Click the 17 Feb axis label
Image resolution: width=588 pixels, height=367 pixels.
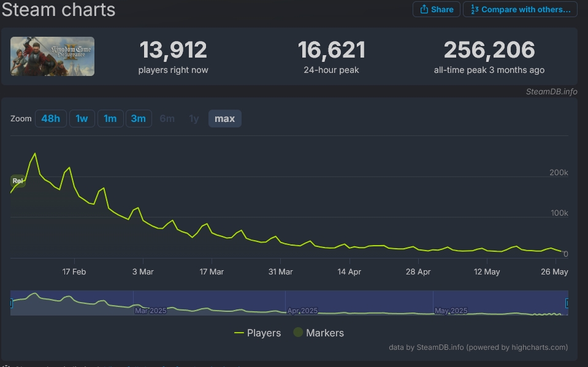[x=74, y=272]
